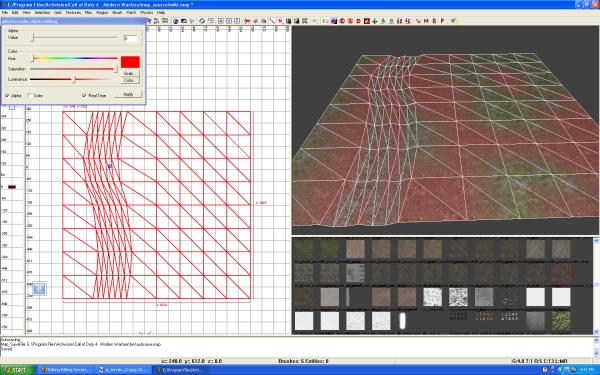Click the Apply button
600x375 pixels.
128,94
